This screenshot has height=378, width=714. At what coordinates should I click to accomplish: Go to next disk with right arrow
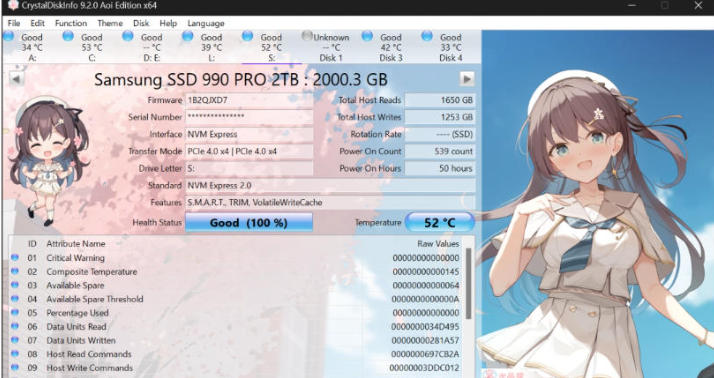coord(467,79)
